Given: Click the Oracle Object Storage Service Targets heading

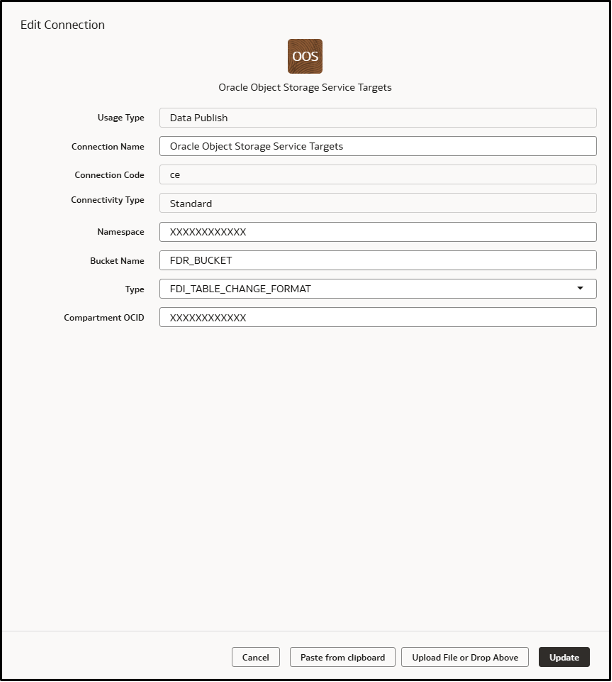Looking at the screenshot, I should 305,87.
